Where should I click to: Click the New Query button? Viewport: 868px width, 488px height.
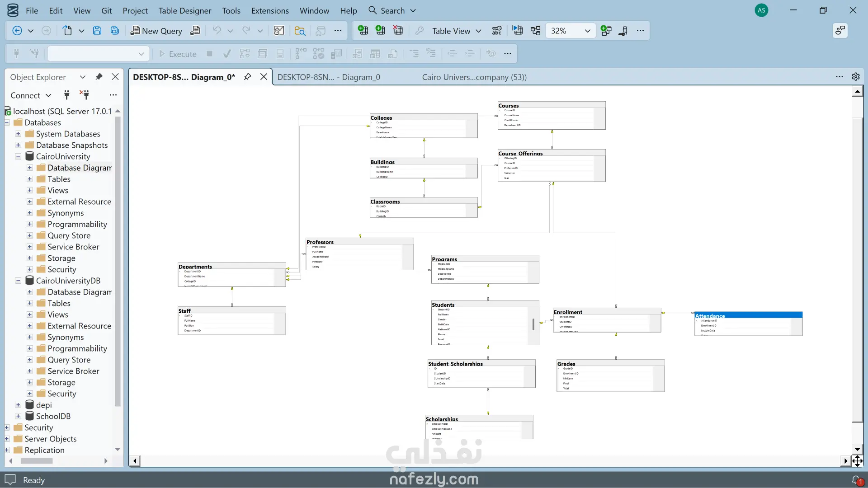pyautogui.click(x=156, y=31)
